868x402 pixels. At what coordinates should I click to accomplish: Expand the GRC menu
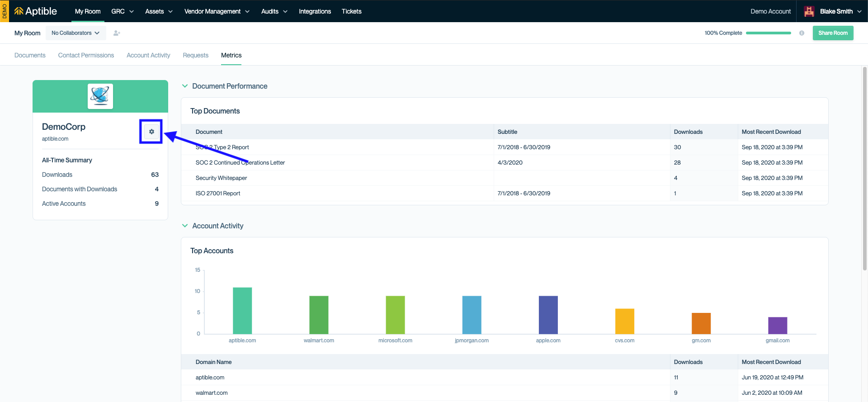click(x=123, y=11)
